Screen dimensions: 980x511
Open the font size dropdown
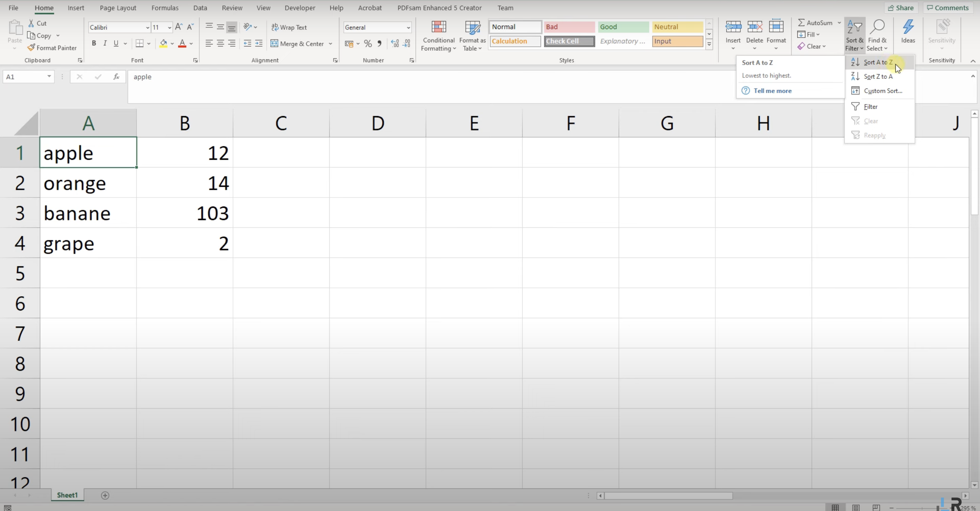(169, 27)
